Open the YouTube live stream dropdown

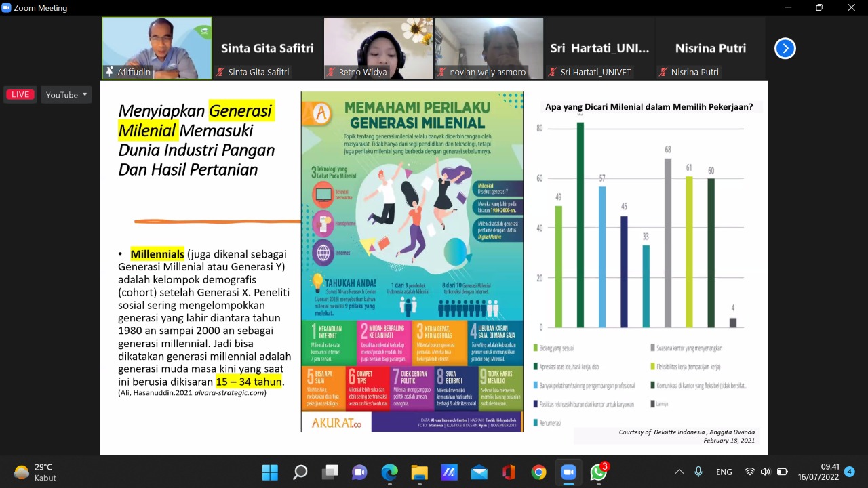[66, 95]
